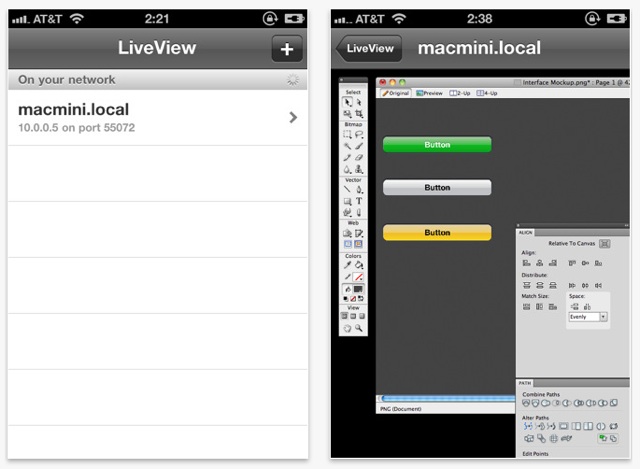The width and height of the screenshot is (640, 469).
Task: Tap the LiveView back button
Action: click(369, 48)
